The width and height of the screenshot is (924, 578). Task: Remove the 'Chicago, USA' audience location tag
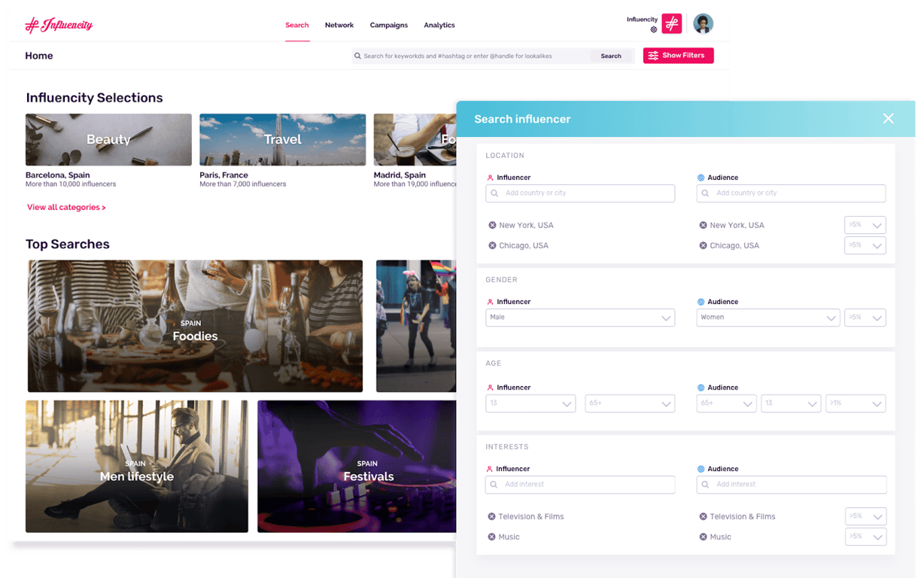point(701,245)
